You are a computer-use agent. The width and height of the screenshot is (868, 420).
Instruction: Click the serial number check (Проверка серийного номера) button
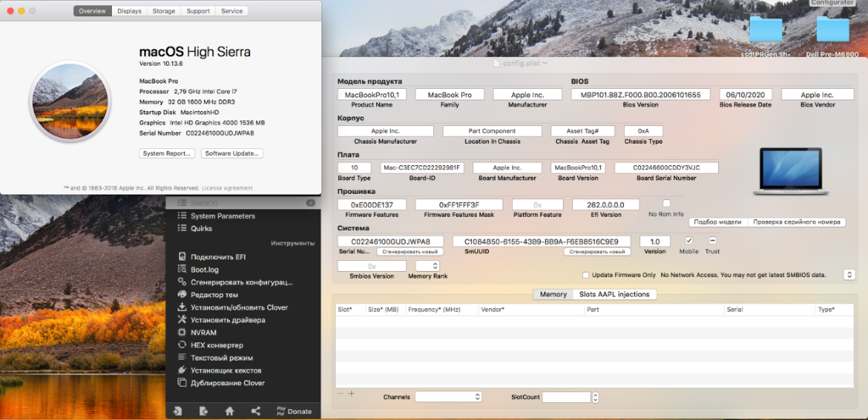pyautogui.click(x=796, y=222)
